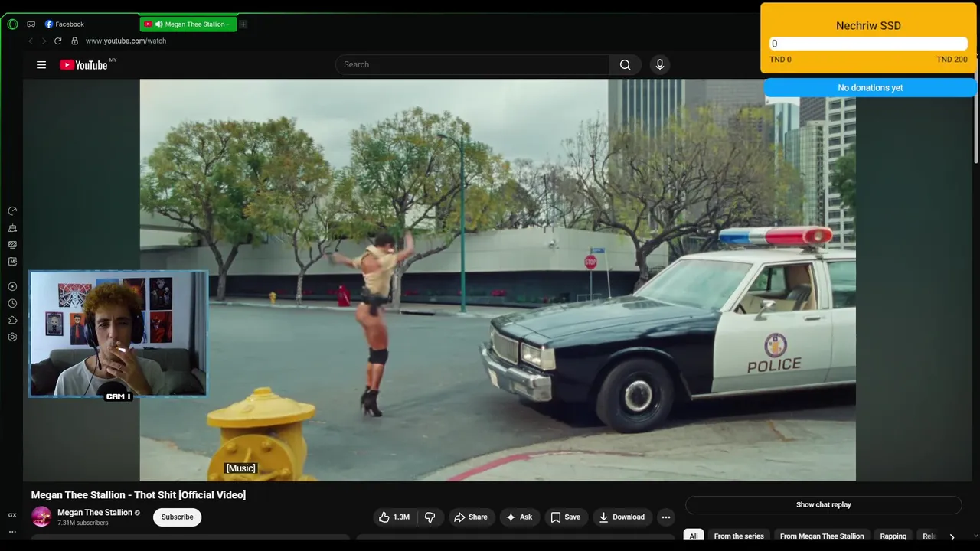This screenshot has height=551, width=980.
Task: Click the TND 200 goal label
Action: [x=952, y=60]
